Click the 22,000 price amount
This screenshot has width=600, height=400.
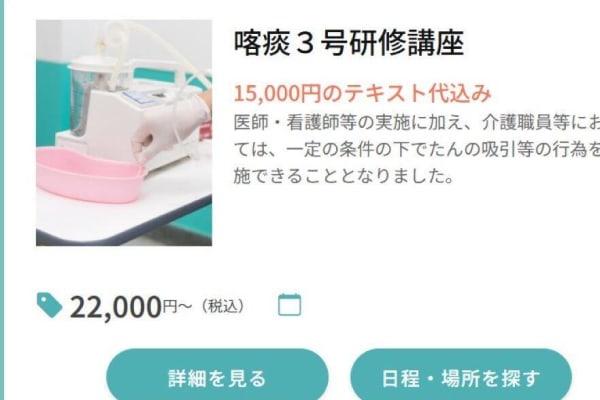click(116, 307)
